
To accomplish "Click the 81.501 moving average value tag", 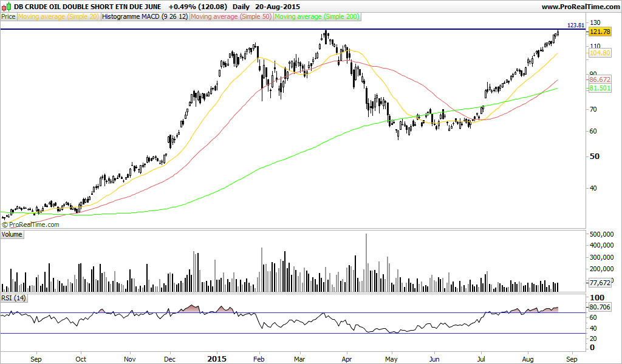I will [x=600, y=88].
